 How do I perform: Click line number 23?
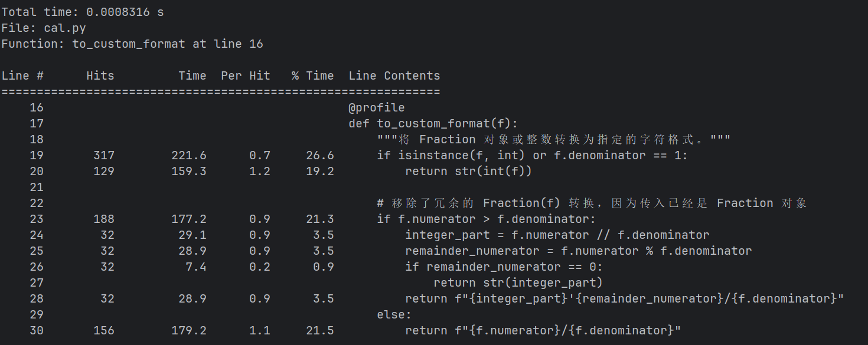tap(37, 219)
